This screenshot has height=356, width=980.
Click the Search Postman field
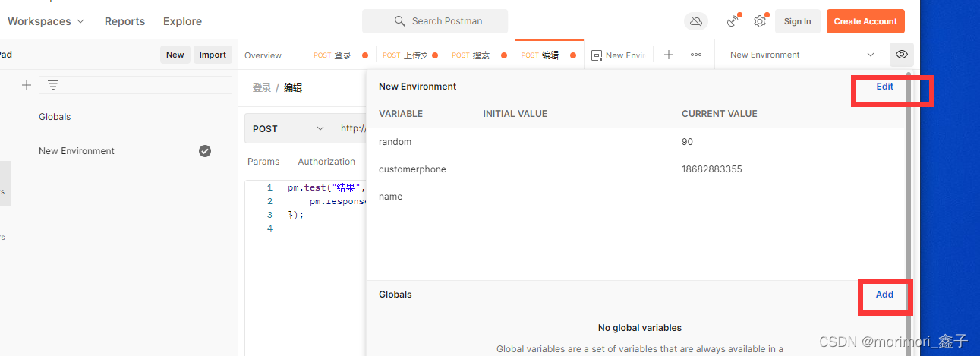[x=435, y=21]
